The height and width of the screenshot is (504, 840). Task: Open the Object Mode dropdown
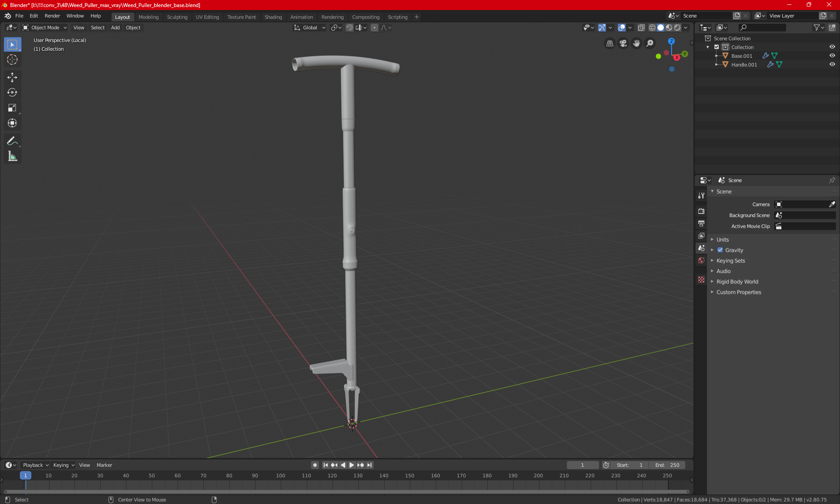tap(45, 28)
